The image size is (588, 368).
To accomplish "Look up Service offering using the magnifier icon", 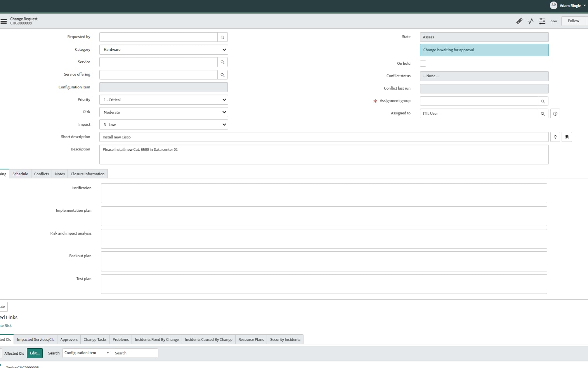I will 223,75.
